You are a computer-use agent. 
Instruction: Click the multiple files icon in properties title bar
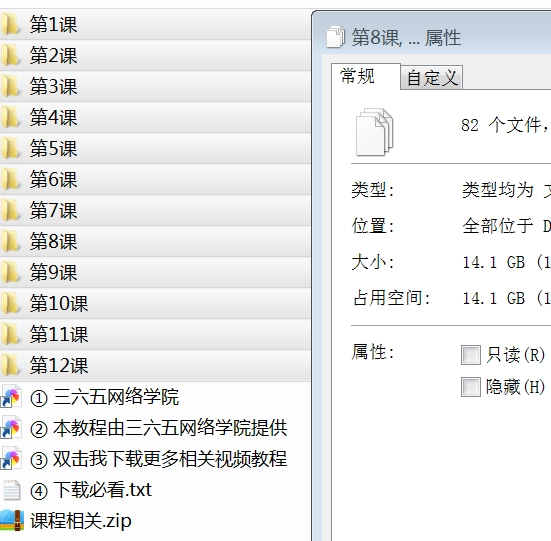pos(335,37)
